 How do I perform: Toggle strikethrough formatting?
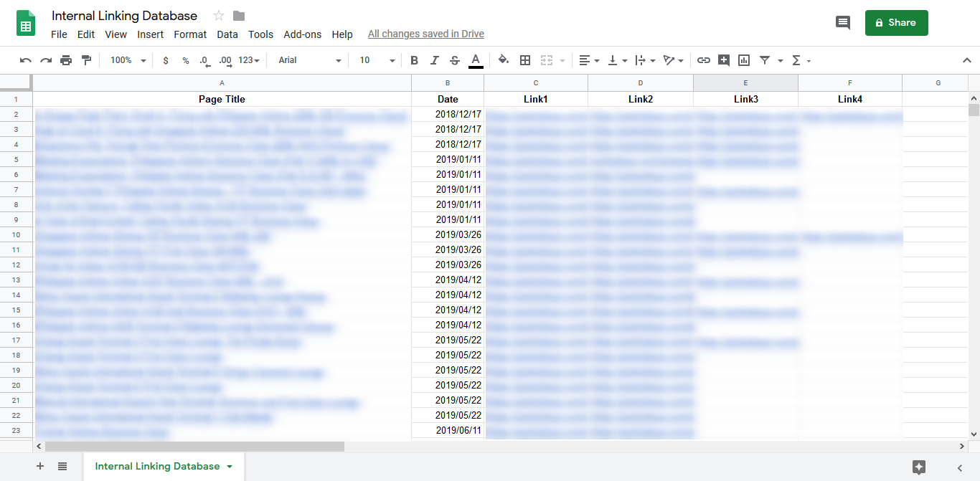[x=454, y=60]
